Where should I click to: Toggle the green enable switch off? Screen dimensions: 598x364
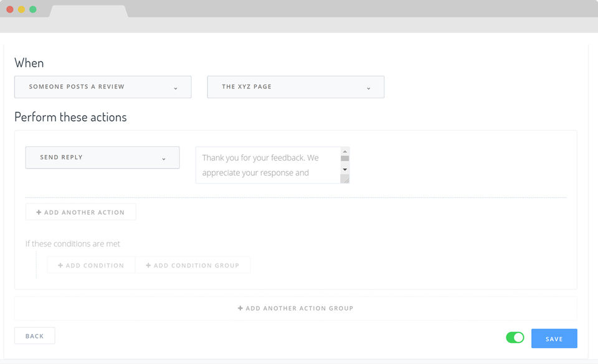pos(515,338)
